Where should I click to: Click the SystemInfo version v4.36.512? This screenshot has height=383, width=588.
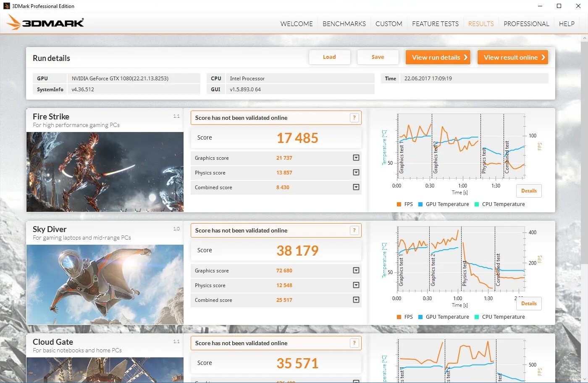click(x=83, y=90)
